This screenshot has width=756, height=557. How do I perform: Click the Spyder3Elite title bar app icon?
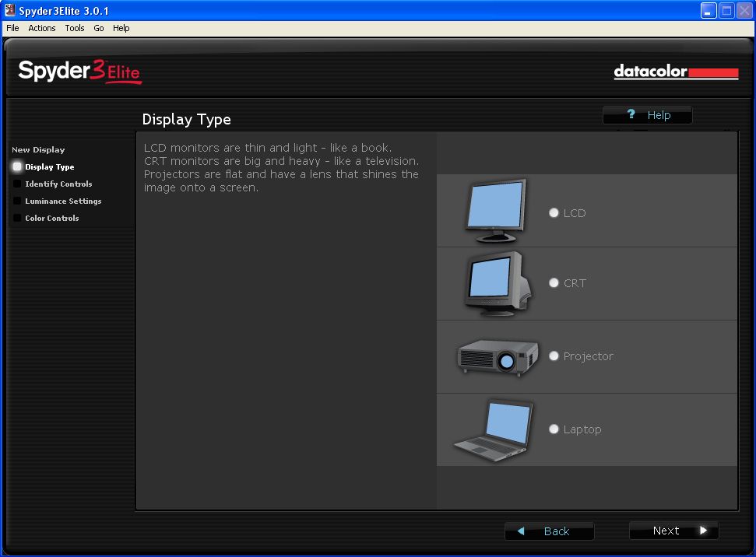click(9, 10)
